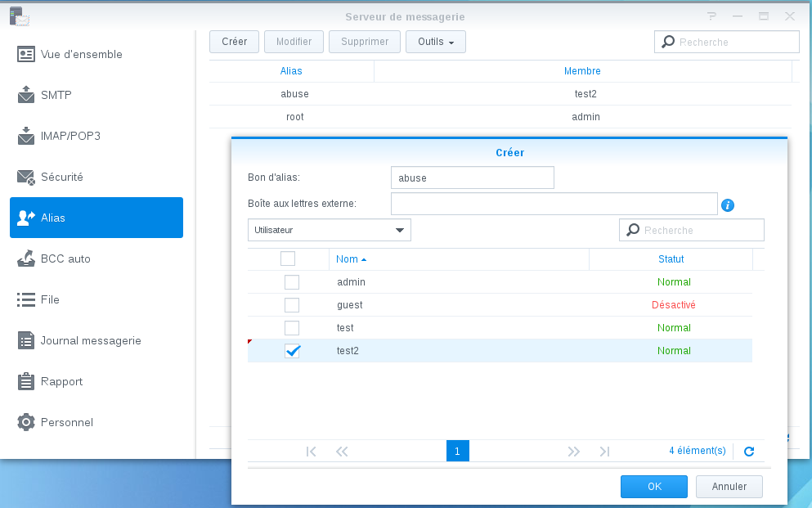This screenshot has height=508, width=812.
Task: Uncheck the test2 user checkbox
Action: pos(292,351)
